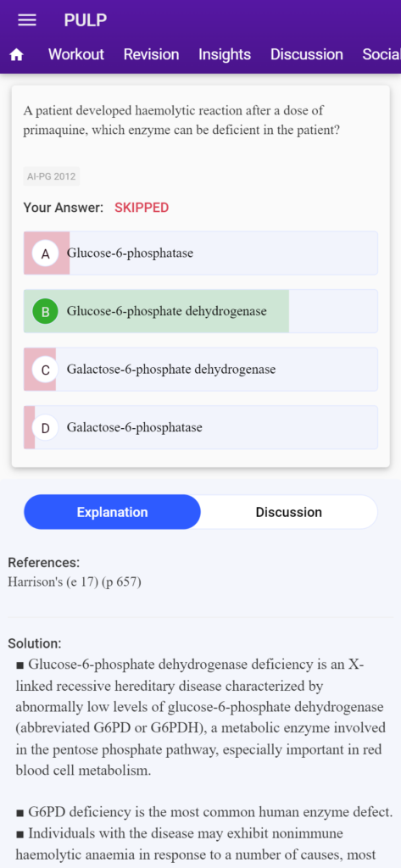401x868 pixels.
Task: Choose Glucose-6-phosphatase answer
Action: (200, 253)
